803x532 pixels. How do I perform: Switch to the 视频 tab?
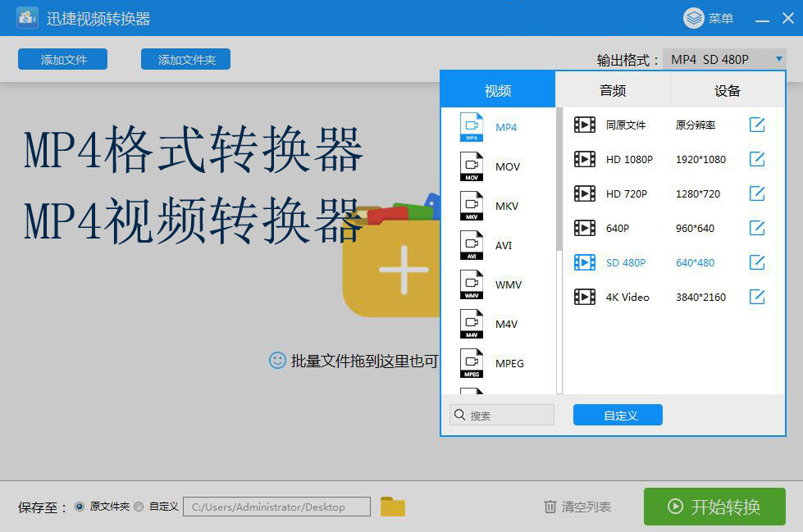point(498,91)
